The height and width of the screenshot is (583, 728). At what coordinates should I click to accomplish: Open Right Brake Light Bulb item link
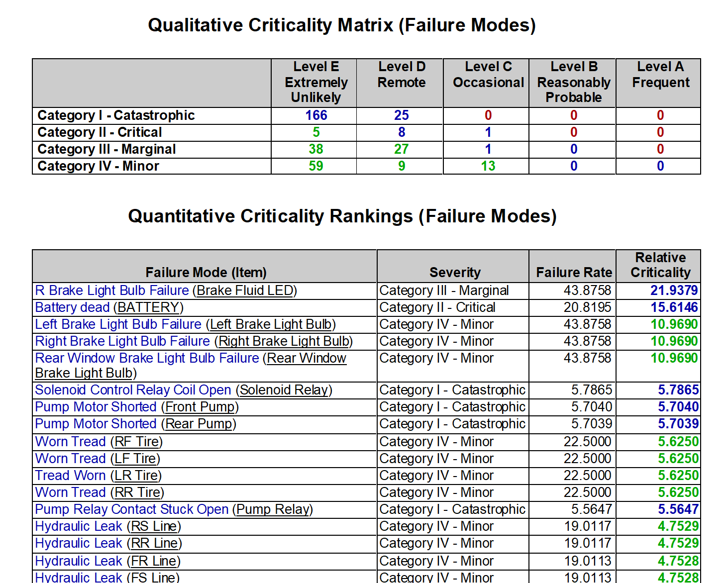coord(284,341)
